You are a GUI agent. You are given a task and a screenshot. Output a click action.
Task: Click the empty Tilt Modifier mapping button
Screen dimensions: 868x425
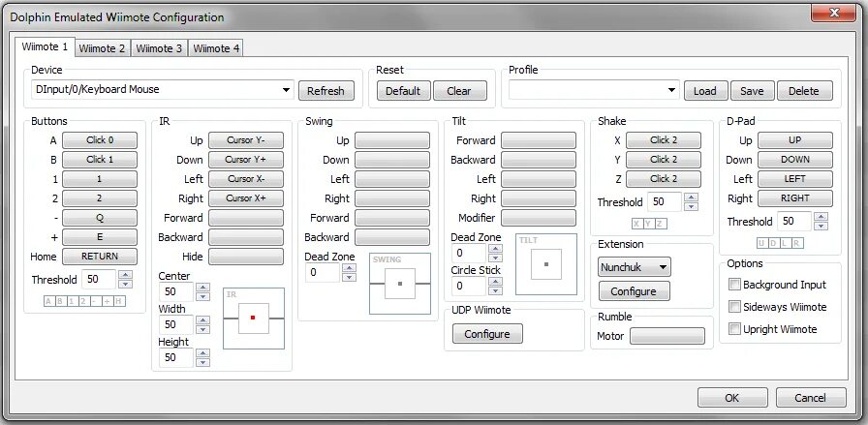tap(539, 218)
